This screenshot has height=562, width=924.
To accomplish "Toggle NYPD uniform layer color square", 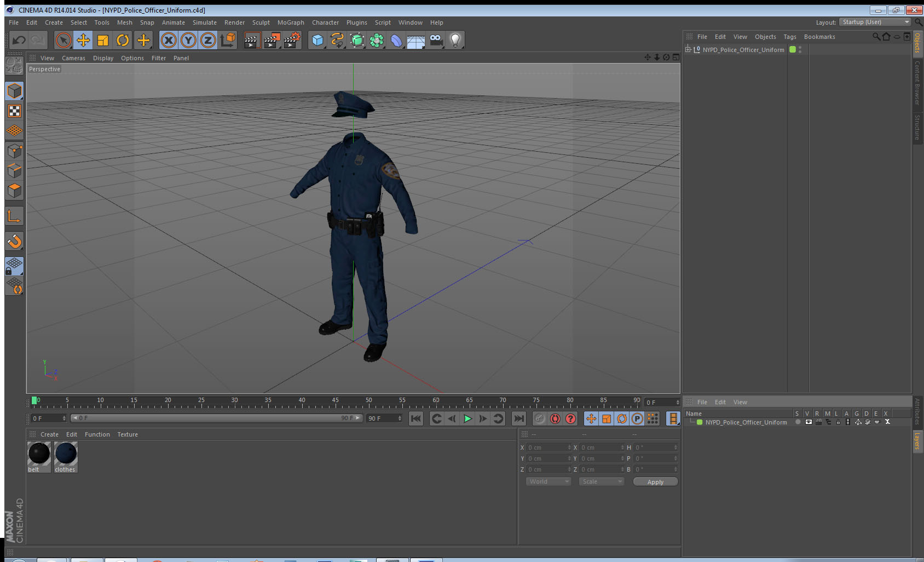I will pos(792,49).
